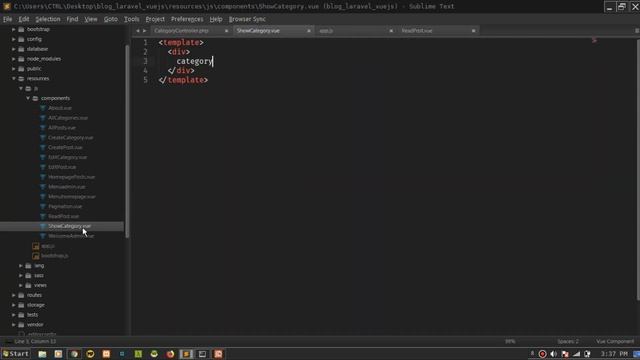640x360 pixels.
Task: Expand the sass folder
Action: [x=21, y=276]
